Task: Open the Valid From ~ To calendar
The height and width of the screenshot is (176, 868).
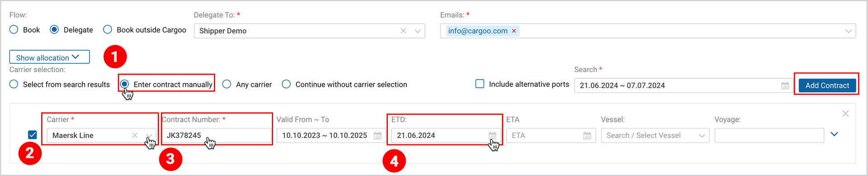Action: coord(377,135)
